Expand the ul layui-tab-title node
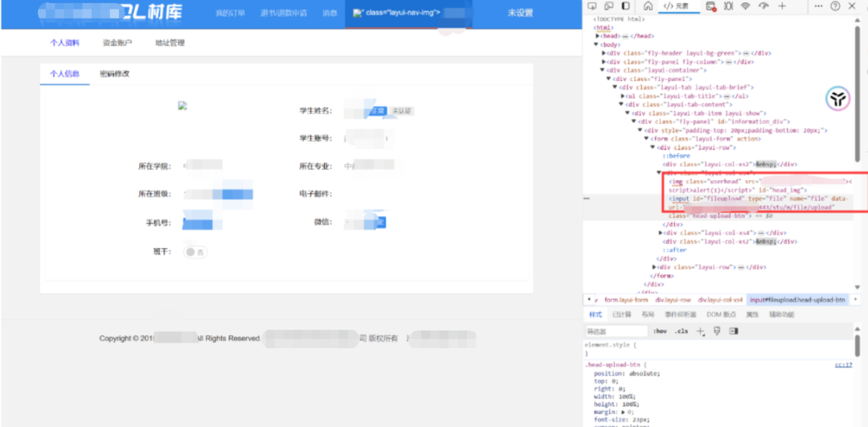 coord(622,96)
